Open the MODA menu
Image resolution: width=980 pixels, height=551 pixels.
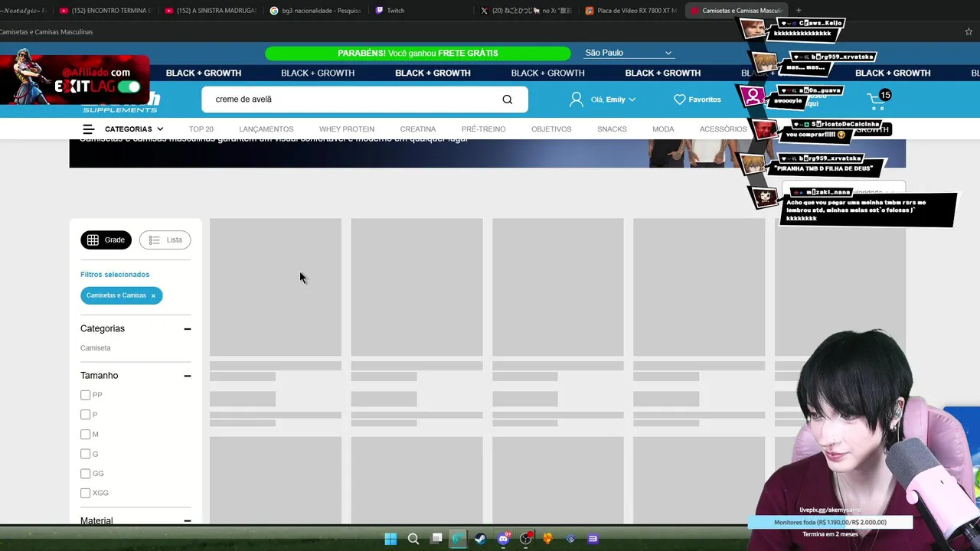(x=663, y=129)
